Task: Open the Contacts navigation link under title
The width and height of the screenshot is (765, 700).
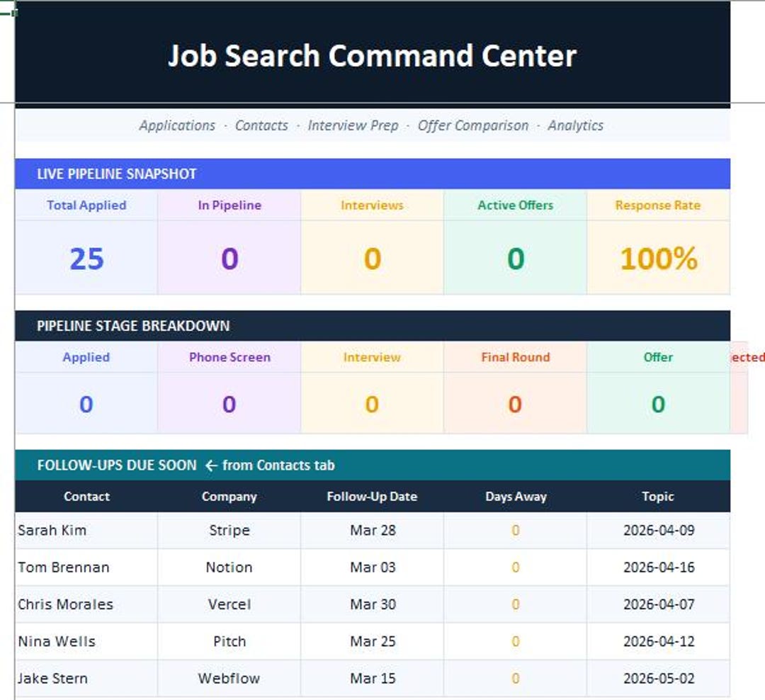Action: [x=261, y=125]
